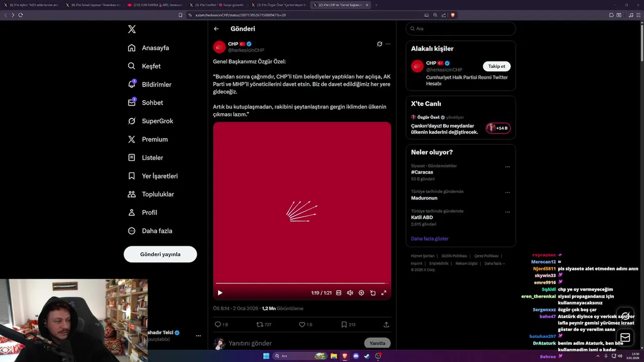The height and width of the screenshot is (362, 644).
Task: Click the Yanıtını gönder reply field
Action: coord(294,343)
